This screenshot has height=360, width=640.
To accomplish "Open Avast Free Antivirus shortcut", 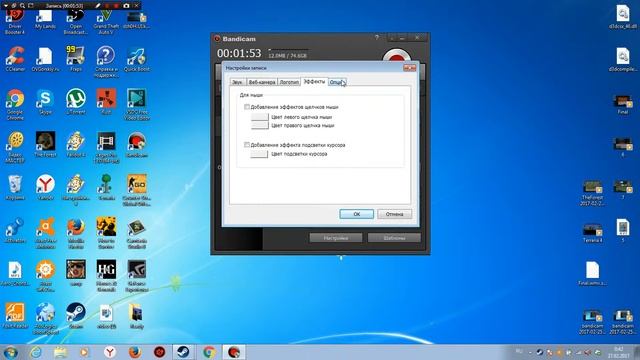I will coord(45,233).
